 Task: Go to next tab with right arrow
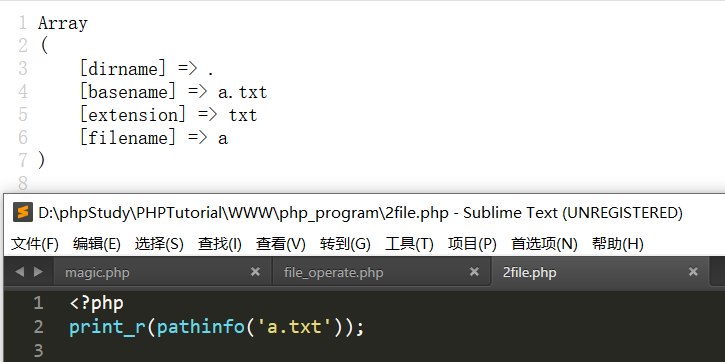click(x=38, y=272)
